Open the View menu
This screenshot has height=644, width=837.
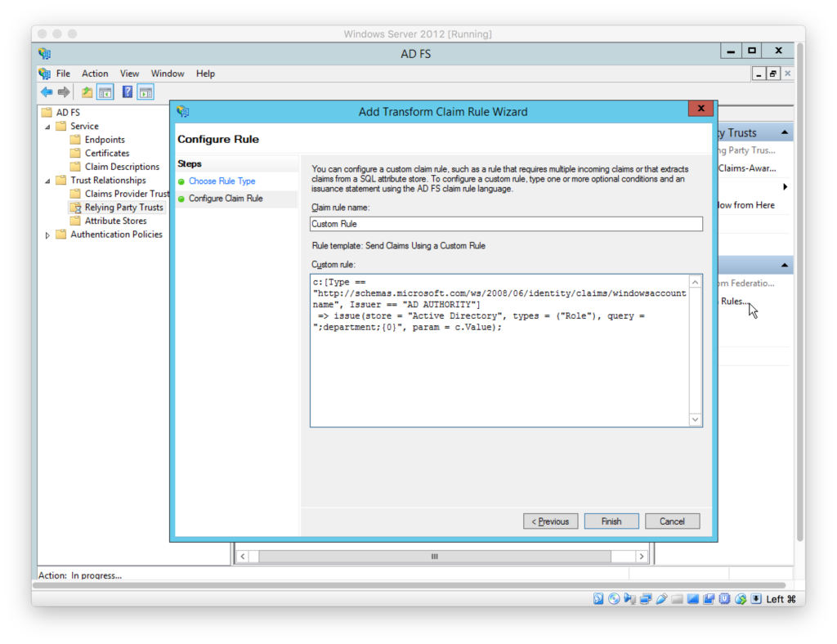tap(129, 74)
